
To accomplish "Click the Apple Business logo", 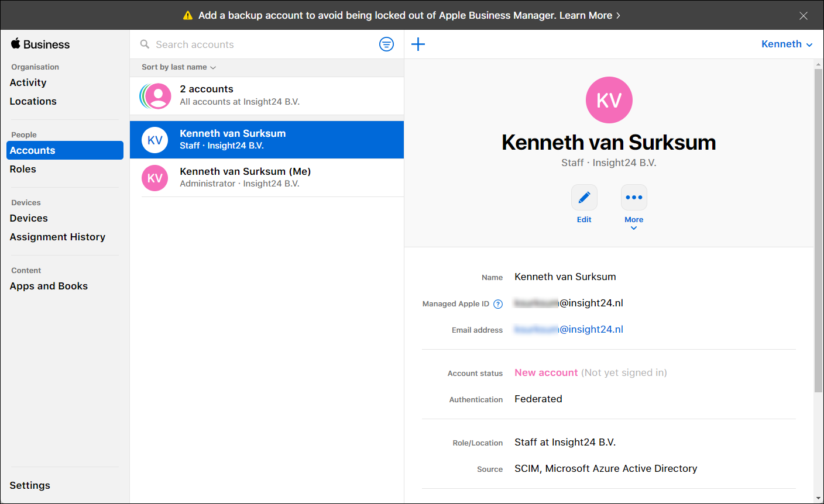I will [40, 44].
